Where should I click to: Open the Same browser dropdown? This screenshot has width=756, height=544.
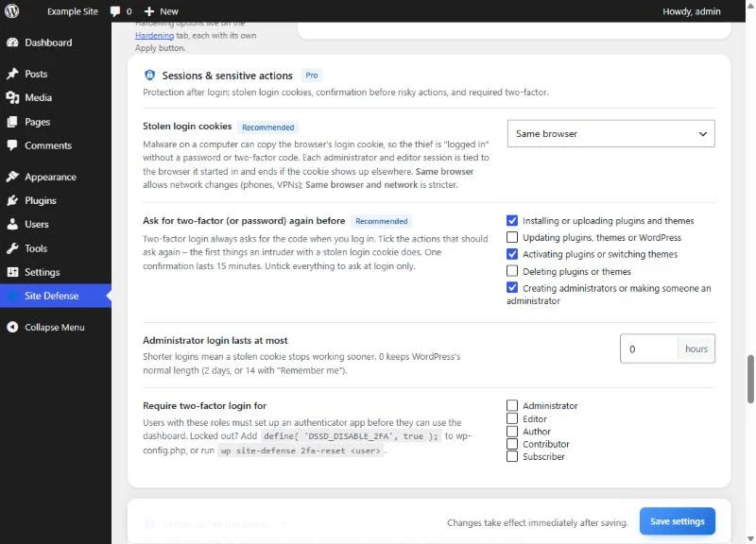[610, 133]
